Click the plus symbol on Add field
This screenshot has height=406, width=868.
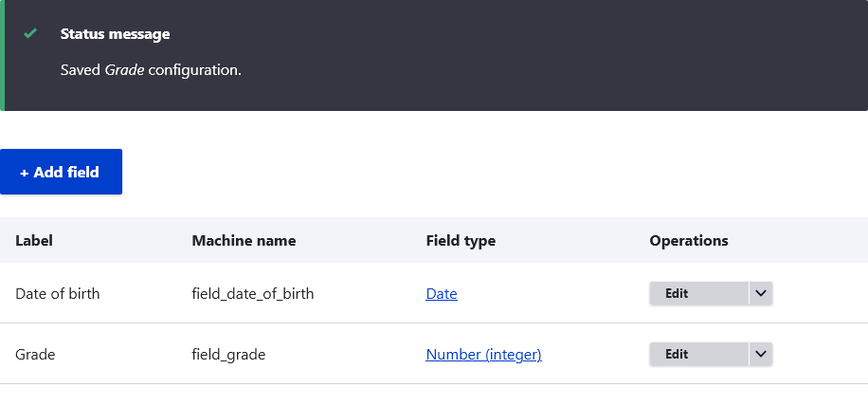(24, 173)
